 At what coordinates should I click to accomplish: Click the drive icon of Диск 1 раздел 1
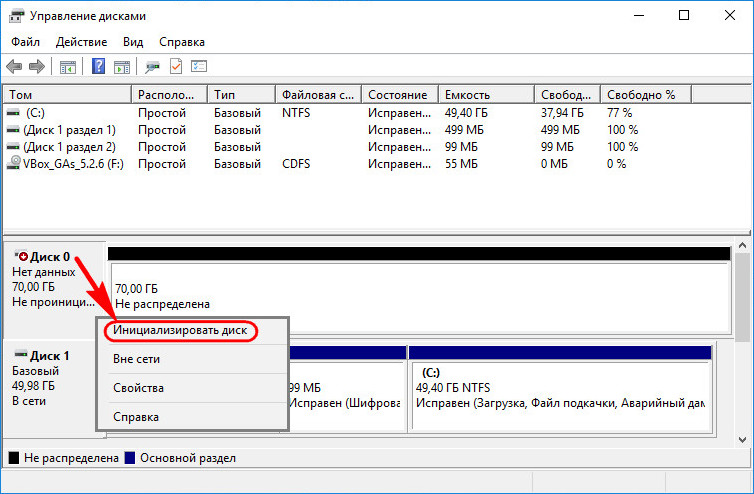pos(13,130)
